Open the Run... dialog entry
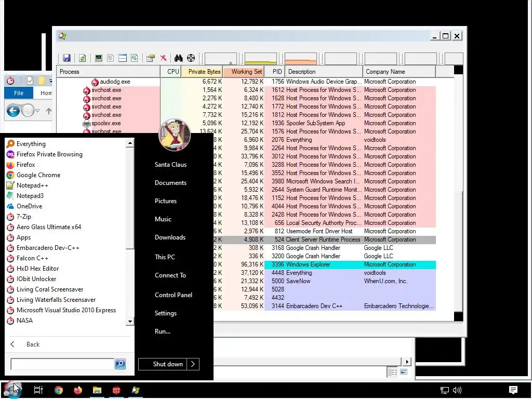This screenshot has height=399, width=532. 163,331
